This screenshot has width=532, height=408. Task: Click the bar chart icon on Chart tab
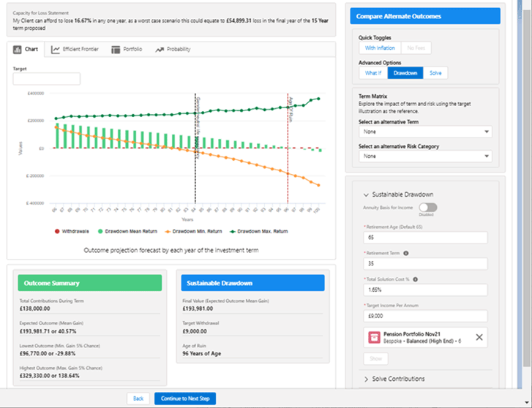(x=18, y=50)
